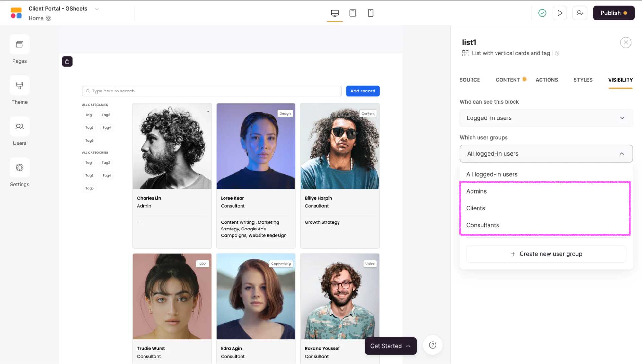Image resolution: width=642 pixels, height=364 pixels.
Task: Click Charles Lin's name
Action: [149, 198]
